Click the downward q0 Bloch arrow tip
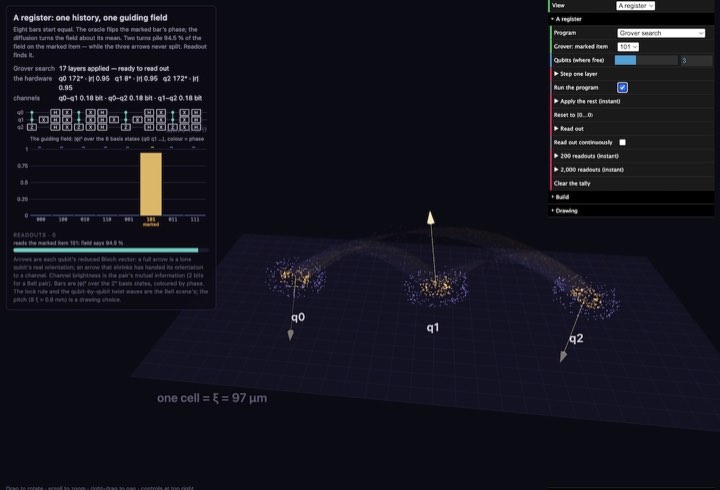Viewport: 720px width, 490px height. 291,335
